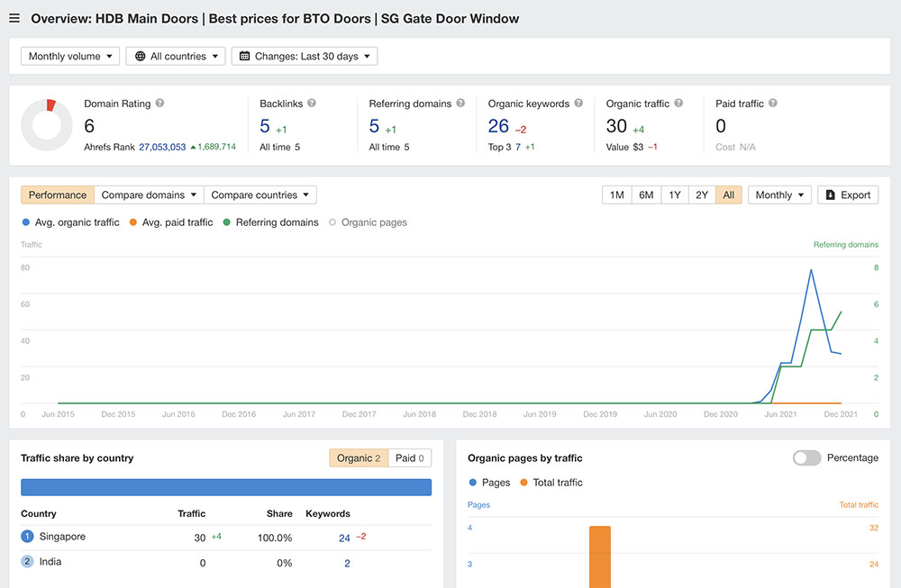Click the Singapore traffic share bar
Image resolution: width=901 pixels, height=588 pixels.
[226, 487]
